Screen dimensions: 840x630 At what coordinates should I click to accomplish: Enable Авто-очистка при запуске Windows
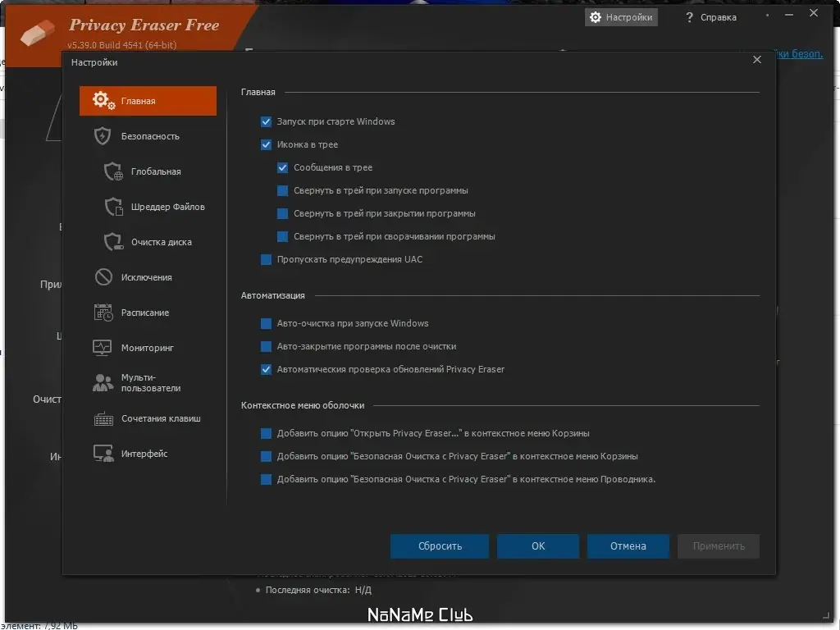point(267,323)
